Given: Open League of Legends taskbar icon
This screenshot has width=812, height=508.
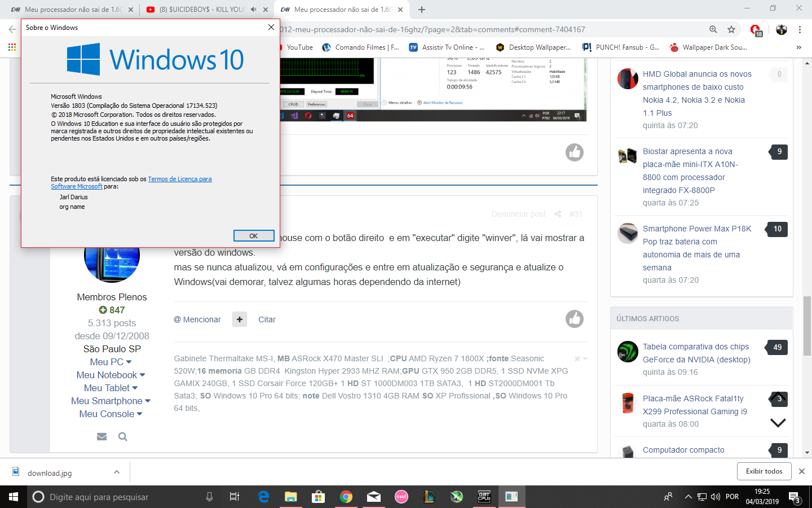Looking at the screenshot, I should [429, 497].
